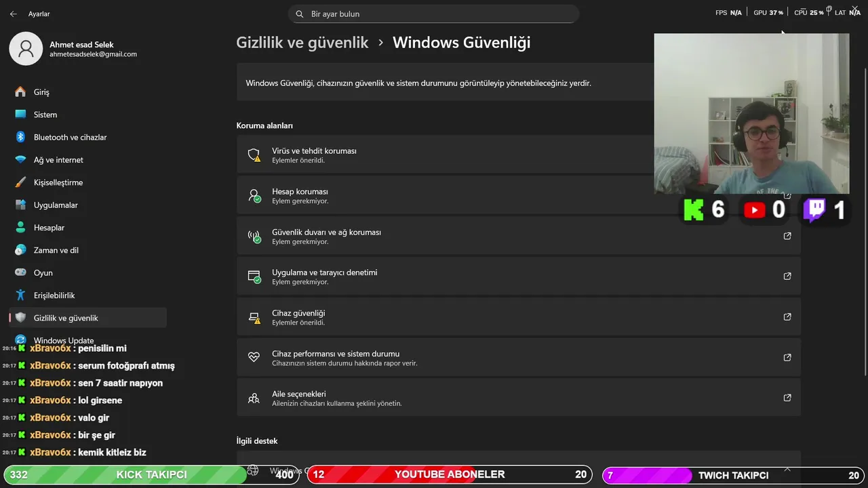
Task: Click the Hesap koruması person icon
Action: click(254, 196)
